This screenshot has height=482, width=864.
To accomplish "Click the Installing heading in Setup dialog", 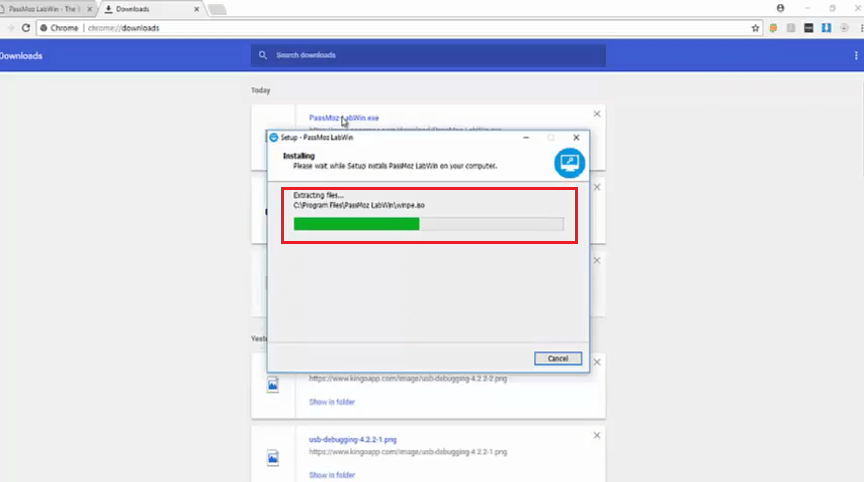I will click(299, 156).
